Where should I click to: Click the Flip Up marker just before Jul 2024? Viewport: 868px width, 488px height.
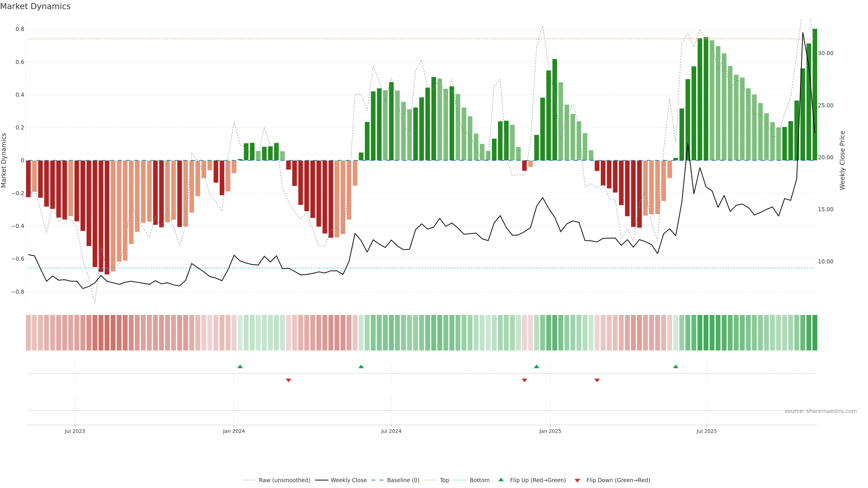tap(361, 366)
